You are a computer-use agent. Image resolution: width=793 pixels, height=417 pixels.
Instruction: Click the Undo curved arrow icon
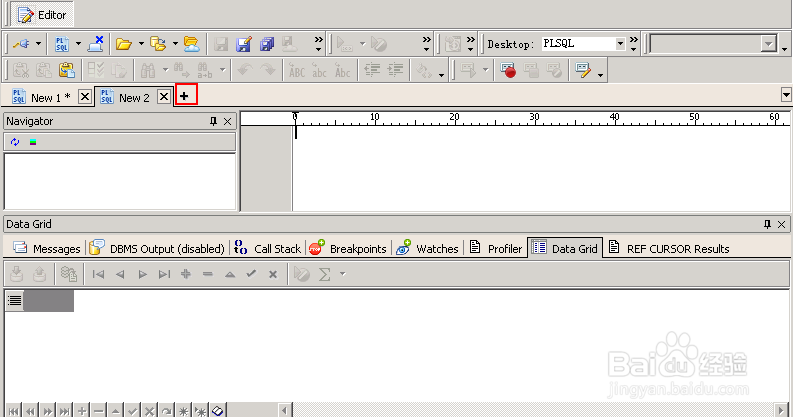click(245, 70)
